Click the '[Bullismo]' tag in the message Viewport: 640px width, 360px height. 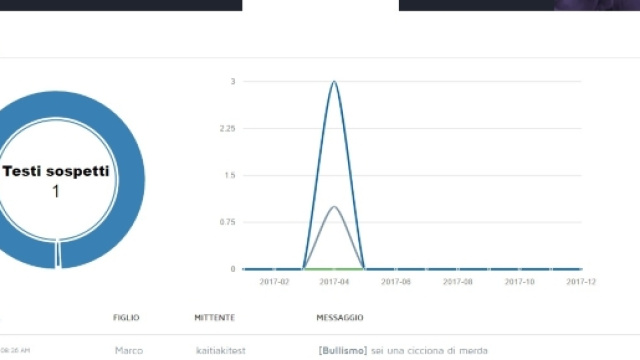coord(343,351)
